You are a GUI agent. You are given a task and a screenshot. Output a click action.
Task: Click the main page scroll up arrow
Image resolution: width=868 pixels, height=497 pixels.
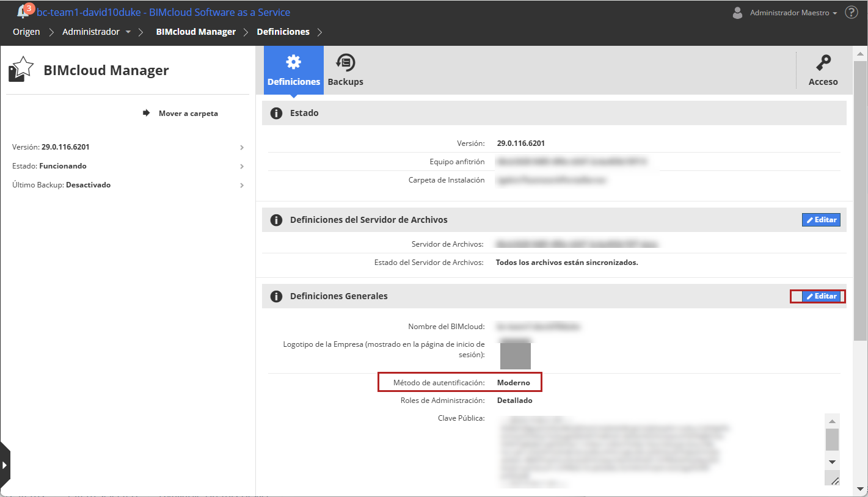point(860,54)
